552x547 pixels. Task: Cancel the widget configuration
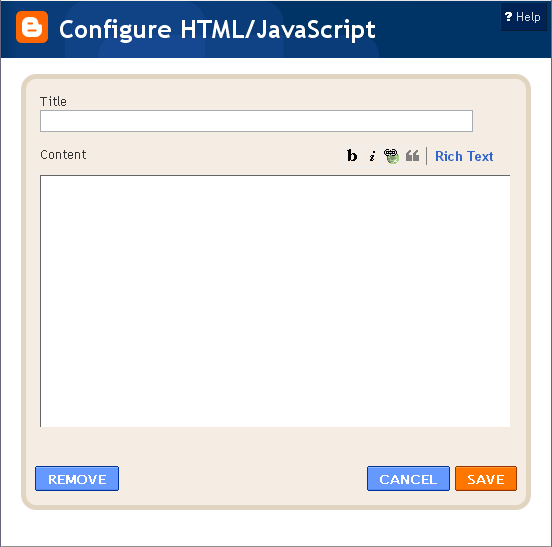(x=408, y=479)
